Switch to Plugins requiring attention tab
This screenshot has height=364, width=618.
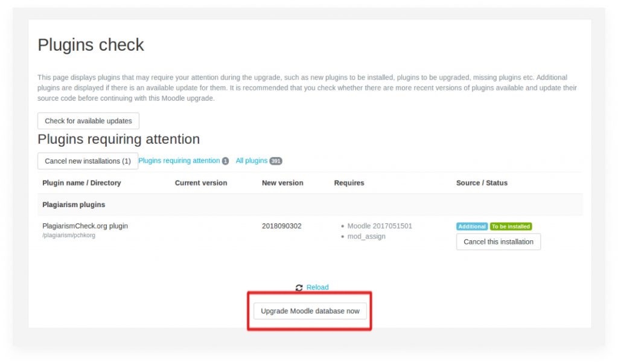coord(179,161)
